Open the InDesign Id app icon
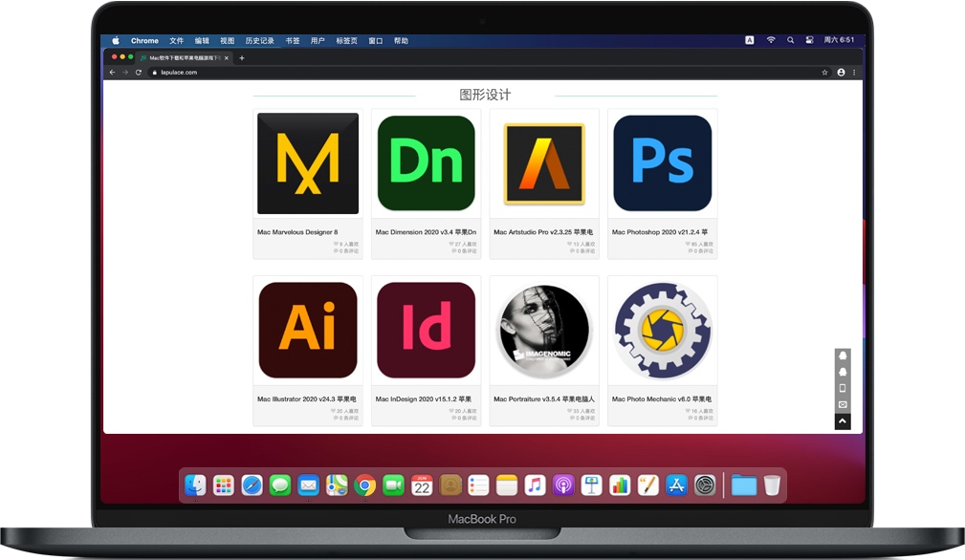Viewport: 965px width, 560px height. tap(426, 331)
